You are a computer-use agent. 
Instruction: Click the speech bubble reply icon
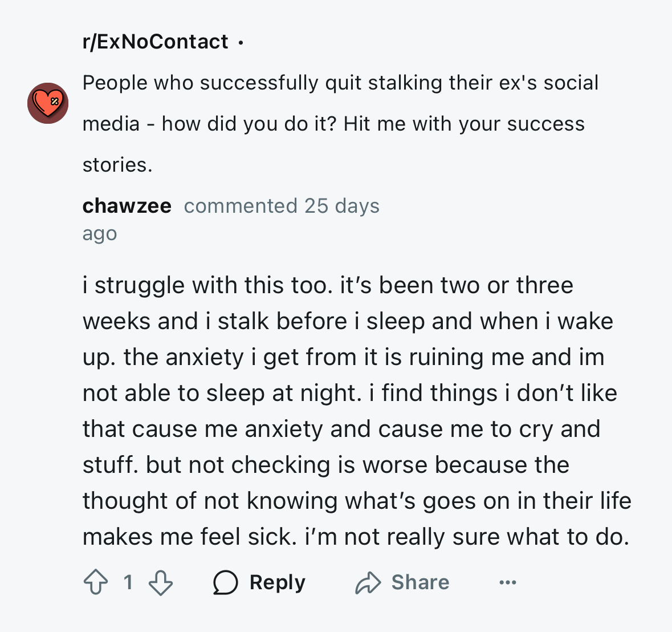point(226,582)
